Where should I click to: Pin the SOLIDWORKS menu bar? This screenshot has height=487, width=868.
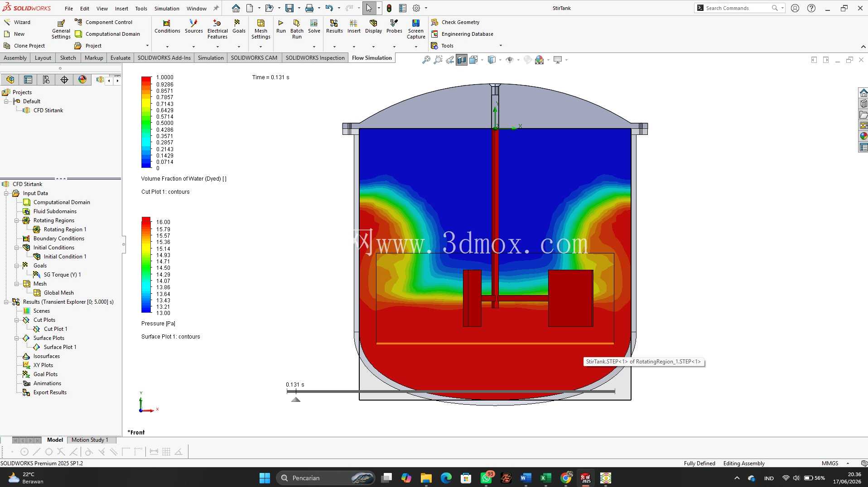pyautogui.click(x=216, y=8)
